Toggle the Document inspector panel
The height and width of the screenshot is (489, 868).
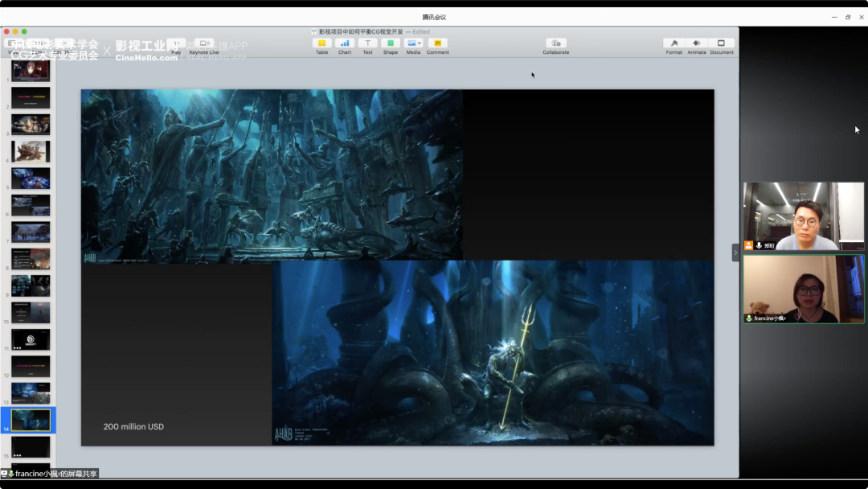pyautogui.click(x=721, y=43)
